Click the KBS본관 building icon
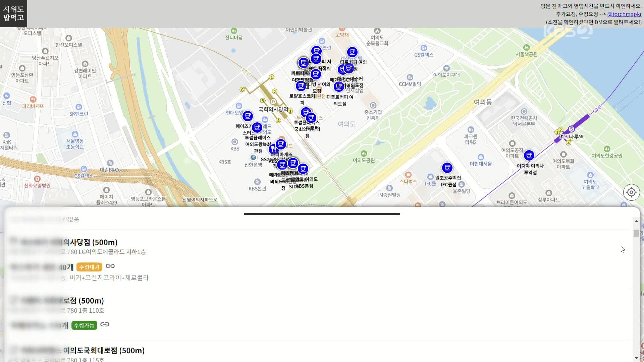Viewport: 644px width, 362px height. [x=257, y=182]
